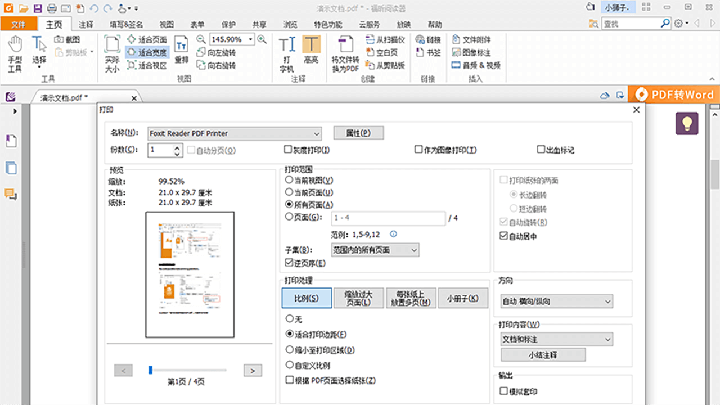
Task: Click the zoom in magnifier icon
Action: tap(262, 39)
